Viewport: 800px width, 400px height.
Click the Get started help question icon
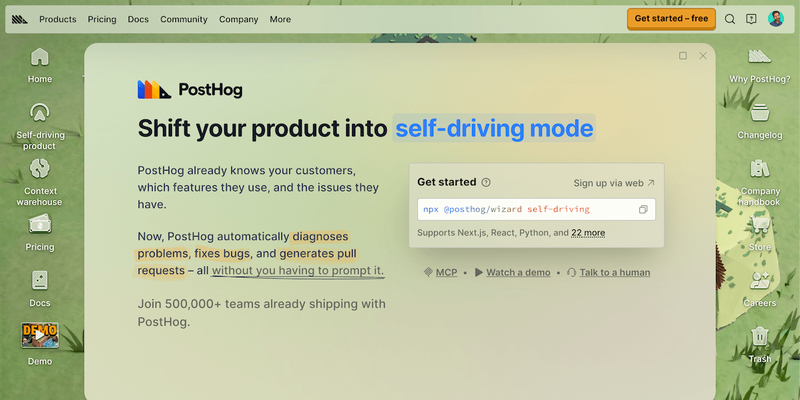point(486,183)
